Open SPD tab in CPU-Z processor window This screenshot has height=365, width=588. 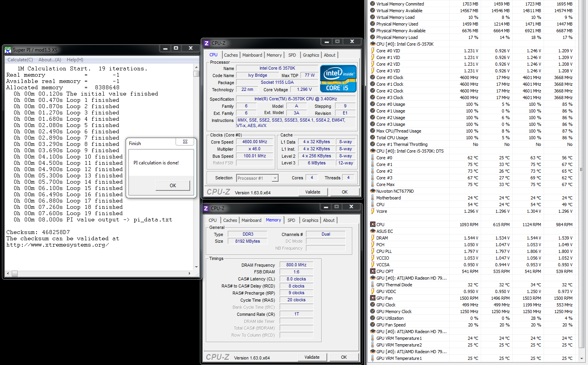tap(292, 55)
